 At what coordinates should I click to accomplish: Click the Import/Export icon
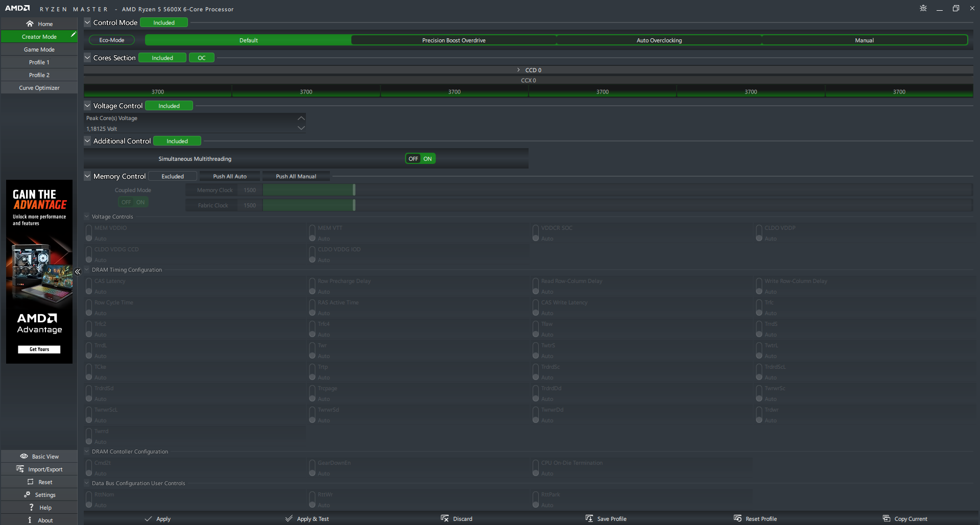coord(20,469)
